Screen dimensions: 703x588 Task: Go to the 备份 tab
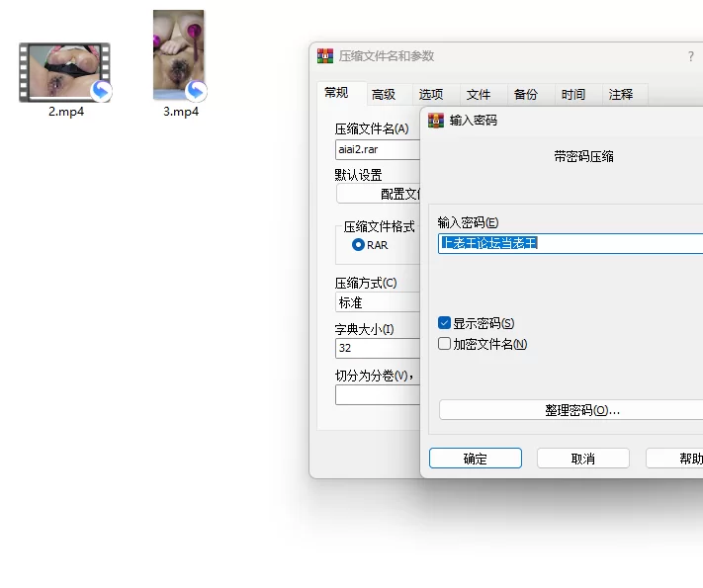point(526,95)
